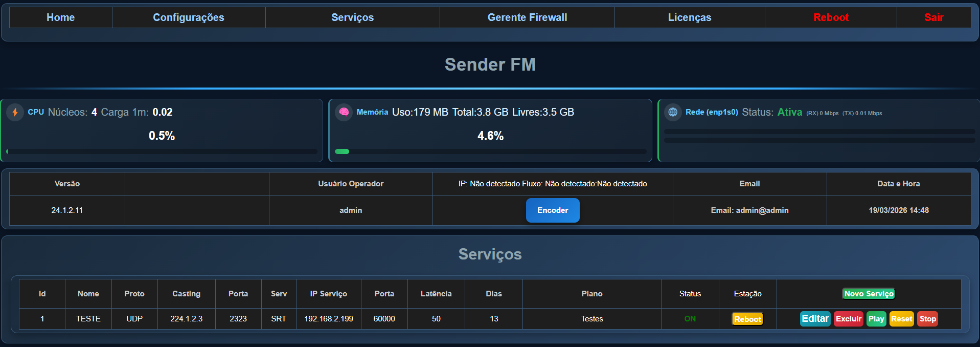
Task: Click the Ativa network status text
Action: coord(790,112)
